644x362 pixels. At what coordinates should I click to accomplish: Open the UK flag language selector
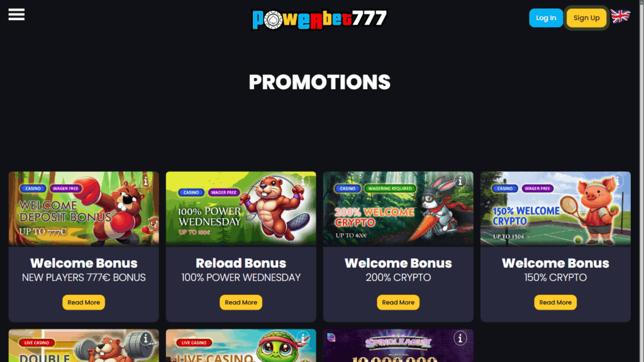[620, 16]
